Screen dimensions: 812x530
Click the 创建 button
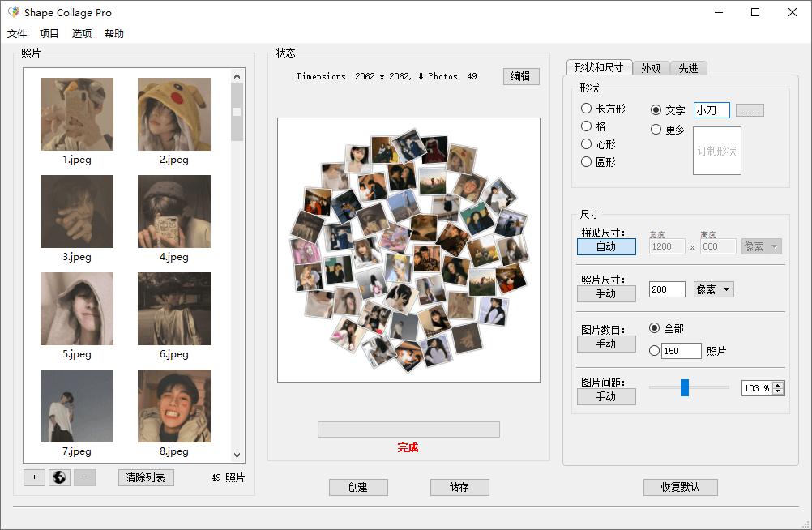358,487
